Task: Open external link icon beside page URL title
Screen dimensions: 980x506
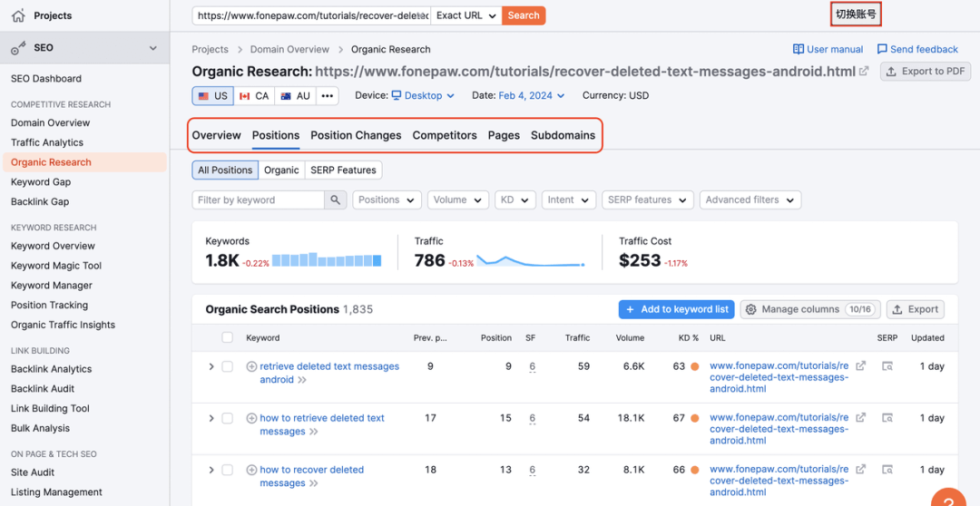Action: 864,71
